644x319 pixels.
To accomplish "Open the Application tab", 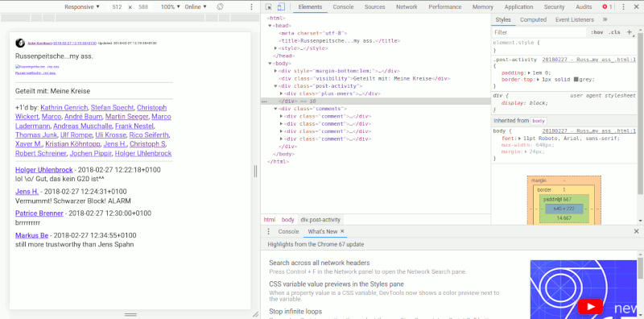I will pos(518,7).
